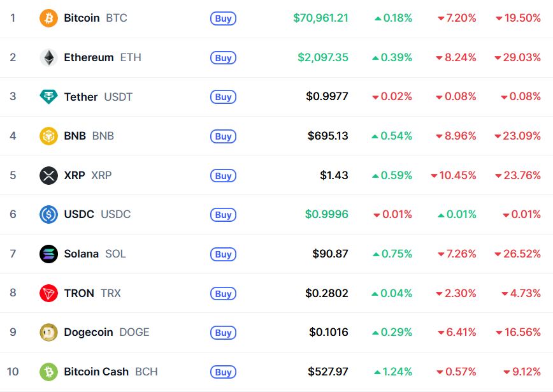
Task: Hit Buy next to Solana SOL
Action: pyautogui.click(x=223, y=254)
